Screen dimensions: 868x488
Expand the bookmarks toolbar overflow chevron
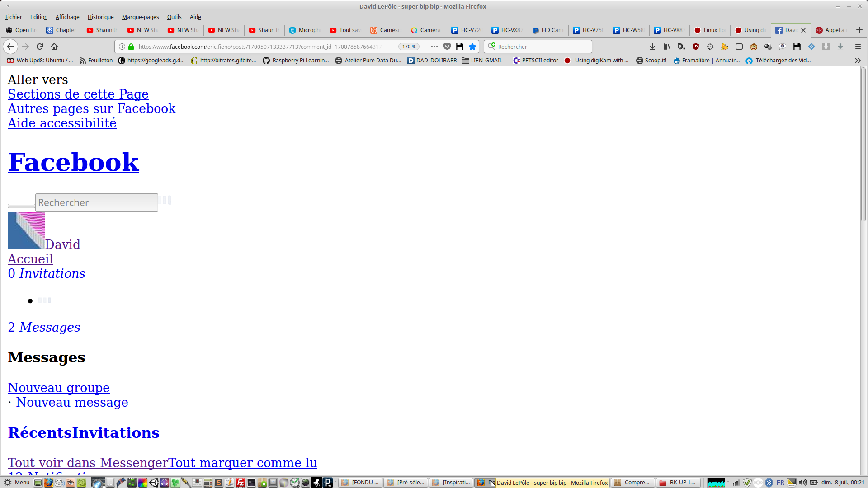click(858, 61)
